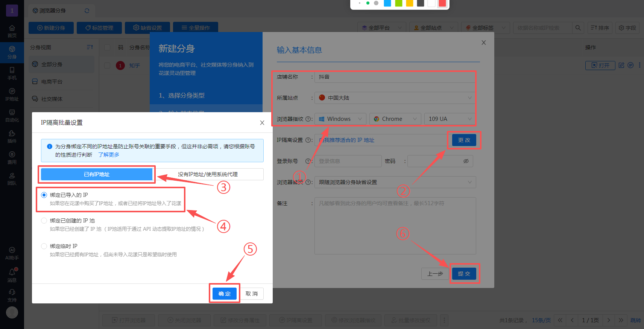The image size is (644, 329).
Task: Tick the select-all checkbox in table header
Action: 107,47
